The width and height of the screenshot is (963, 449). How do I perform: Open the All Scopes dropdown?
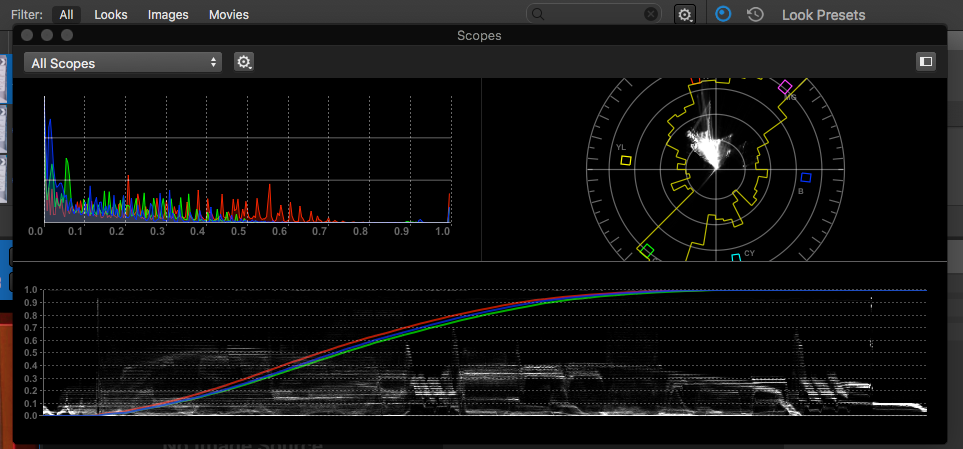point(123,63)
